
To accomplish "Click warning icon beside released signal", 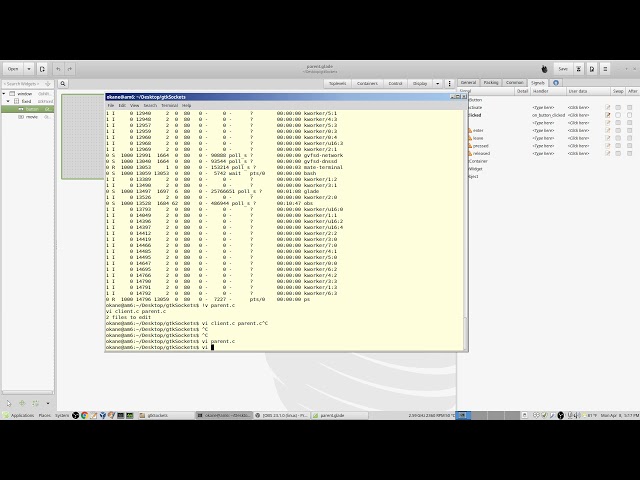I will [x=470, y=153].
